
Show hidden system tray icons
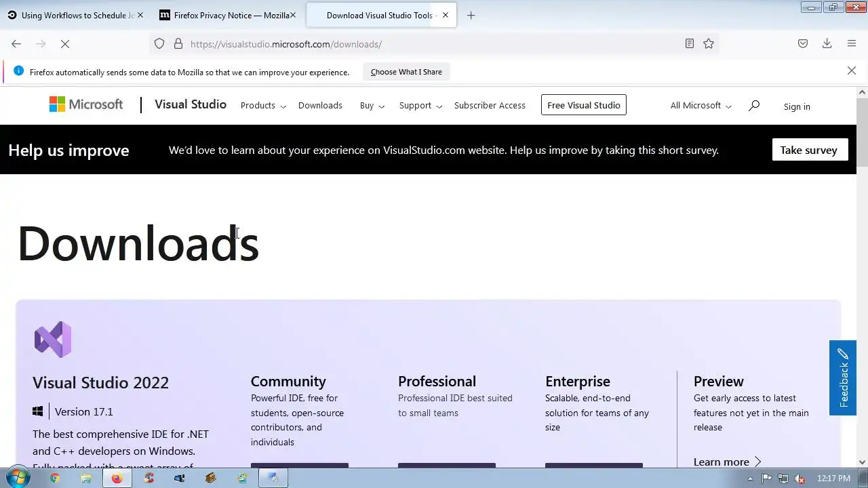tap(750, 479)
